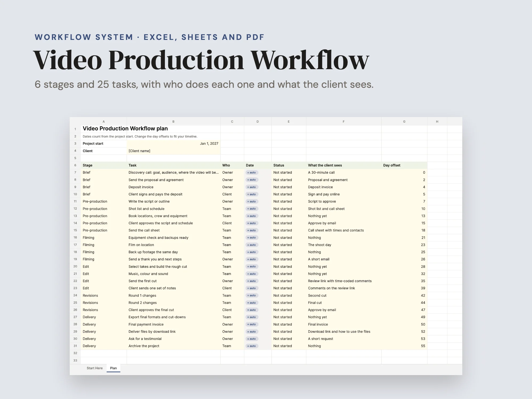532x399 pixels.
Task: Click the 'Project start' label cell
Action: [104, 144]
